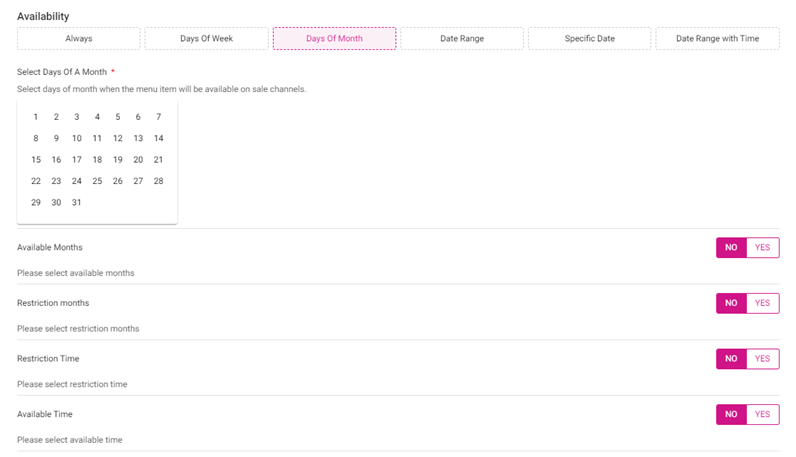Select day 7 in the month grid
This screenshot has height=457, width=796.
pos(158,117)
